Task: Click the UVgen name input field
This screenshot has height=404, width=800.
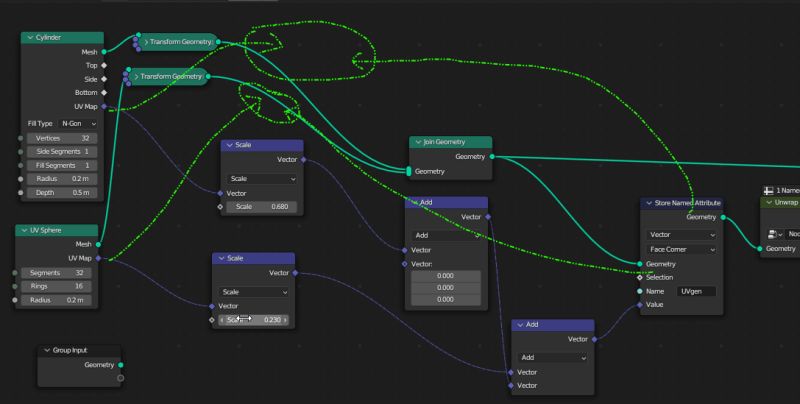Action: (696, 291)
